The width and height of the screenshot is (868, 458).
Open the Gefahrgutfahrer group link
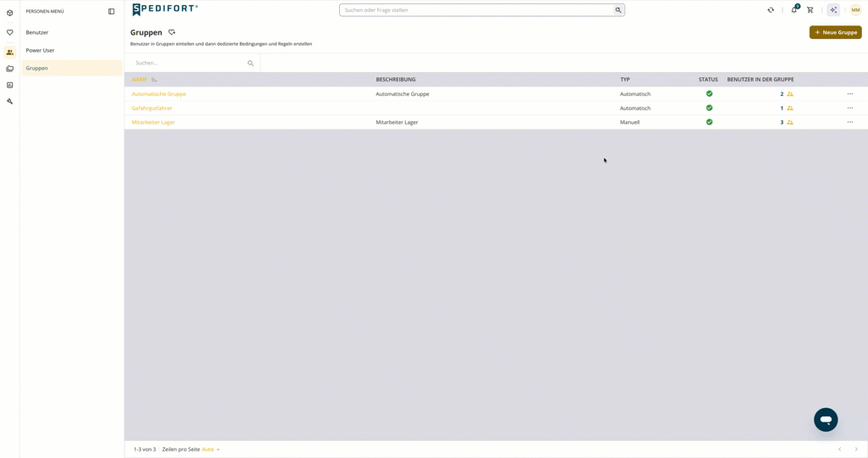[x=152, y=108]
